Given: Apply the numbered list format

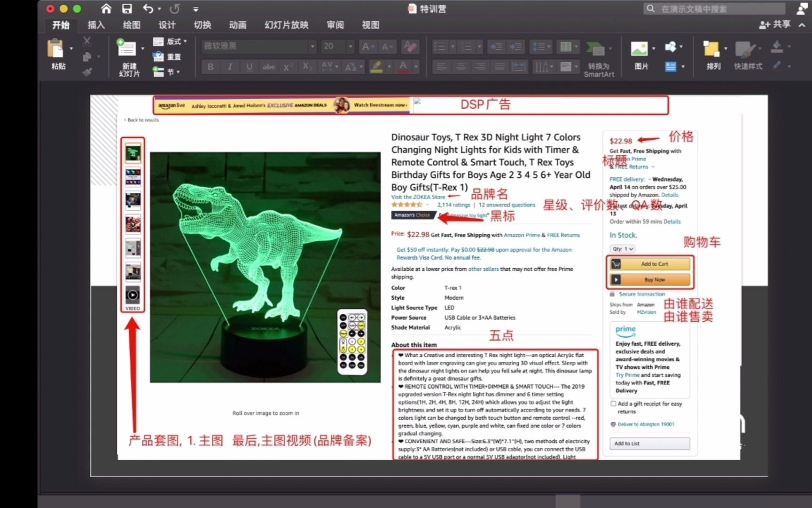Looking at the screenshot, I should [x=467, y=47].
